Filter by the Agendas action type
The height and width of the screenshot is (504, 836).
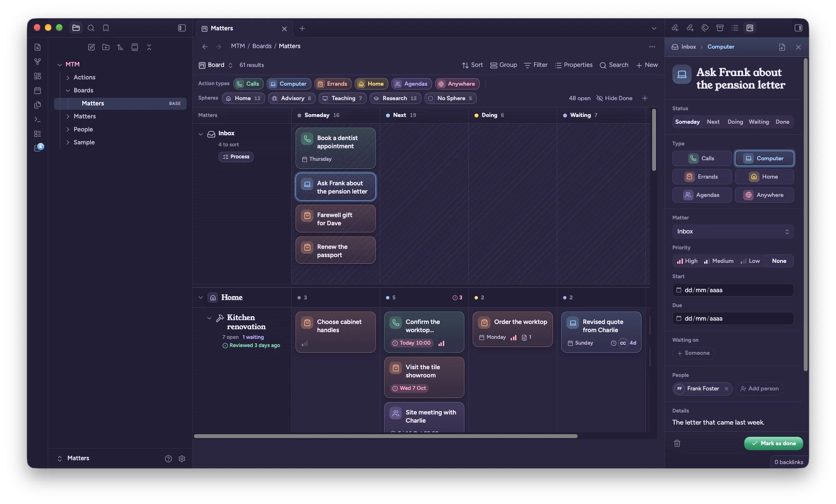click(411, 84)
